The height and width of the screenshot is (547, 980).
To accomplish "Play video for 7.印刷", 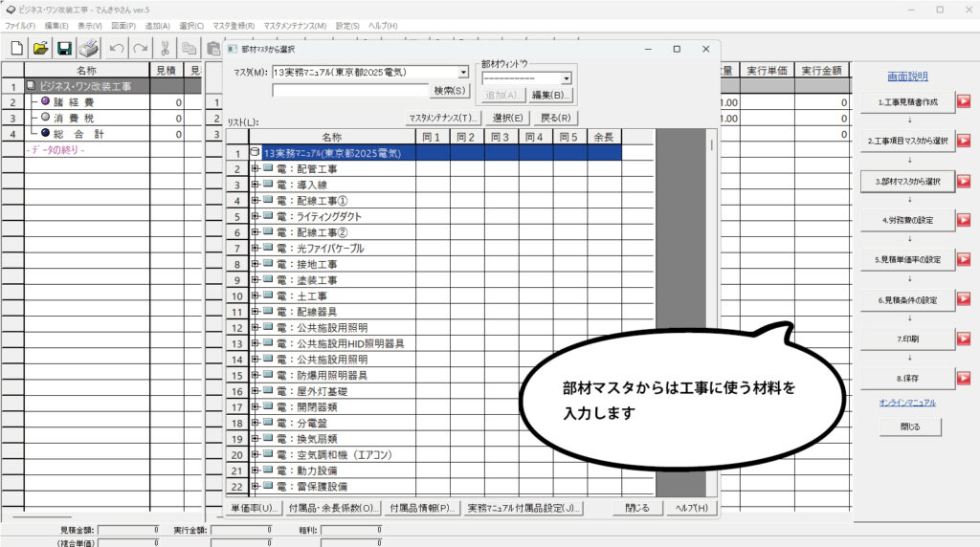I will 964,339.
